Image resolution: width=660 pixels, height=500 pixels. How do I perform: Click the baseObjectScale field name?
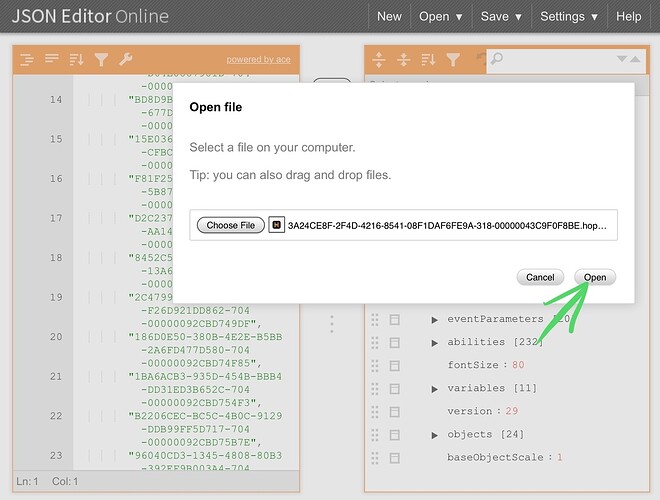(495, 457)
